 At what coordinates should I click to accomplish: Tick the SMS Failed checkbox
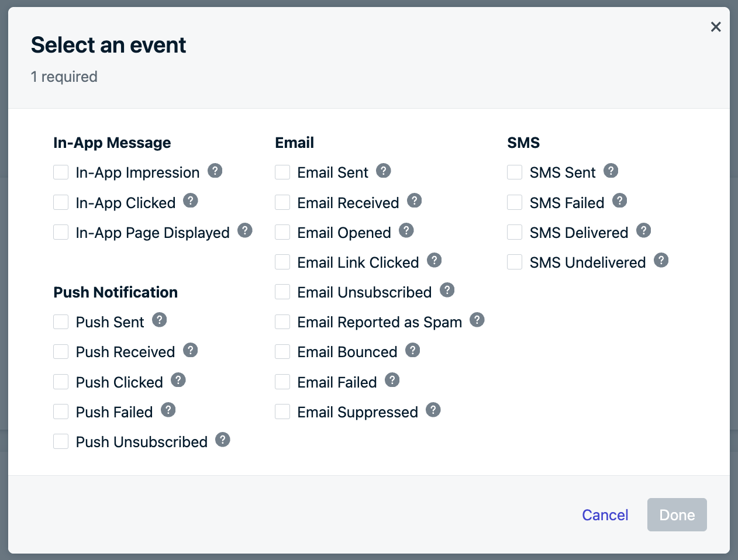[515, 202]
